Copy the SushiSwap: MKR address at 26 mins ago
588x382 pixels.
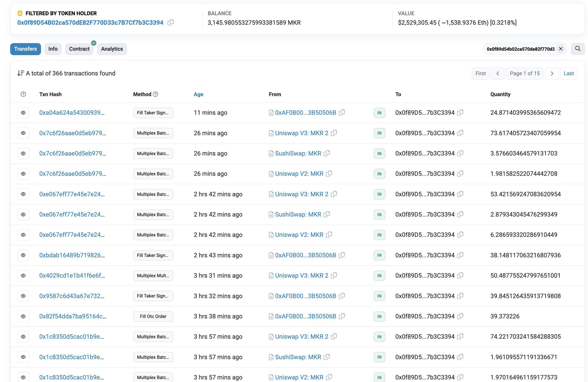click(327, 153)
